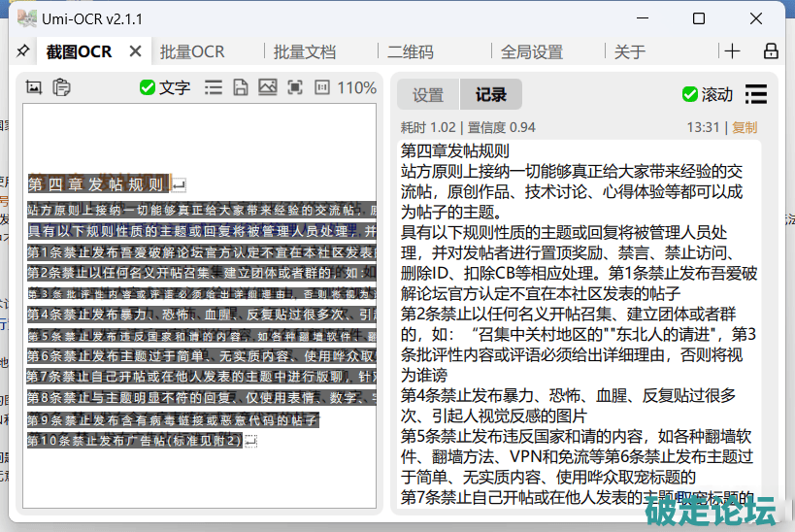Switch to the 设置 panel button
This screenshot has height=532, width=795.
tap(428, 94)
